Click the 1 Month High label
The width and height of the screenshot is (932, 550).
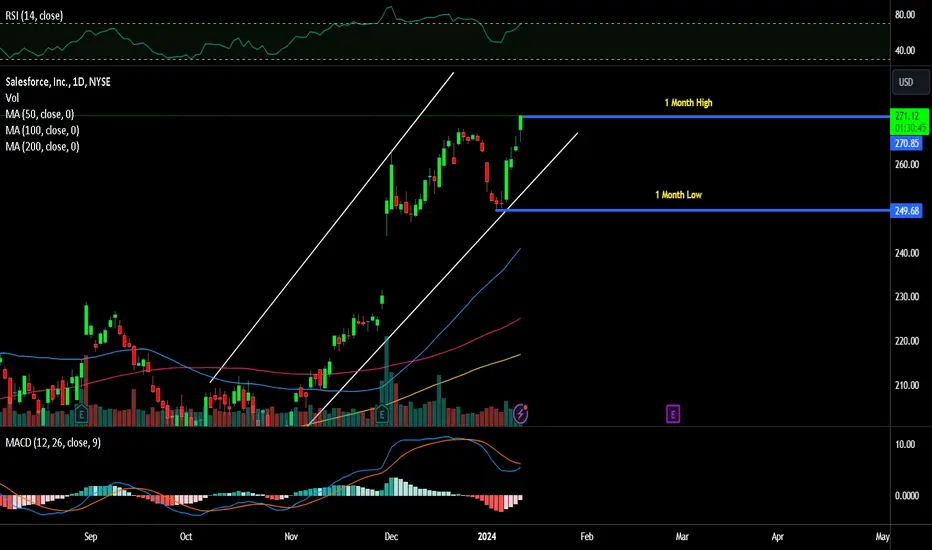[x=688, y=103]
